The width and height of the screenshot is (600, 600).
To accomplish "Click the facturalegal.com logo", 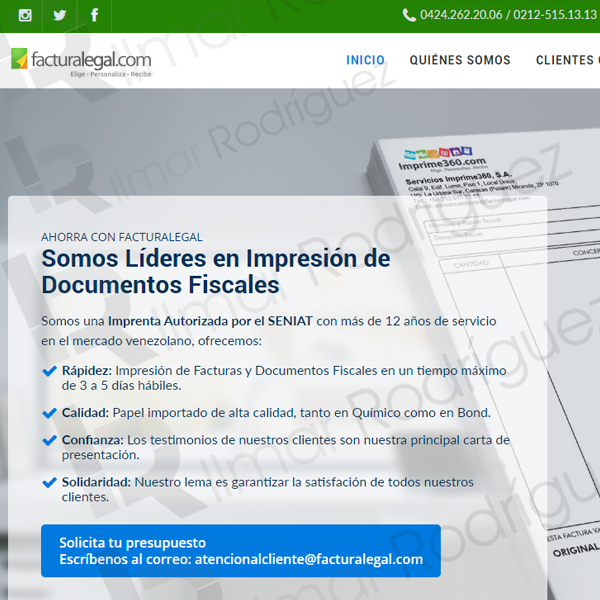I will tap(81, 61).
